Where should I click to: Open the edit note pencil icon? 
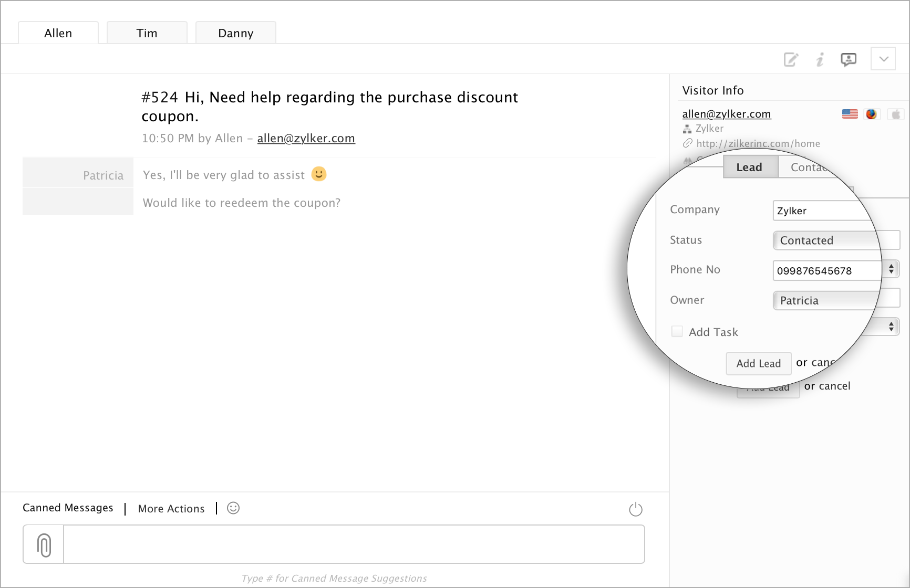pyautogui.click(x=791, y=59)
